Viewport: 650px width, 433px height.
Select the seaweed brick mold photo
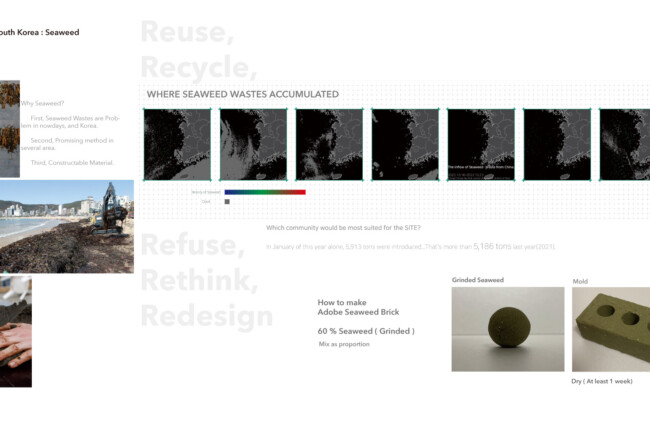pos(611,329)
